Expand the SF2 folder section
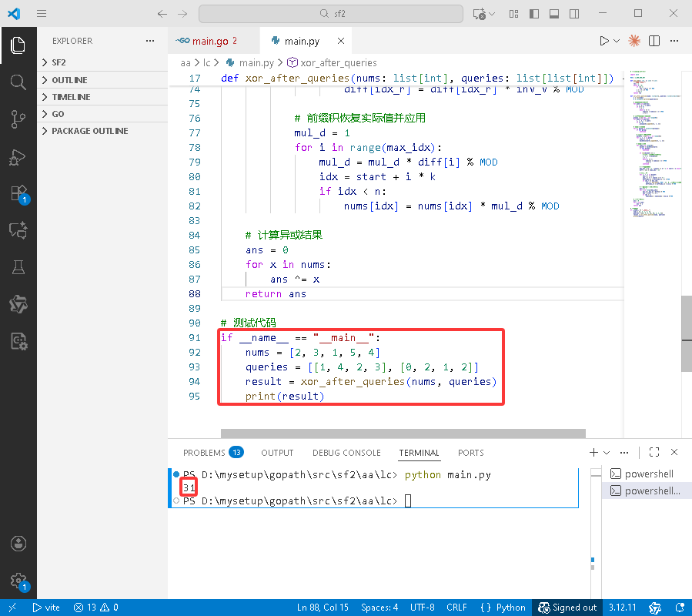Screen dimensions: 692x616 coord(102,62)
